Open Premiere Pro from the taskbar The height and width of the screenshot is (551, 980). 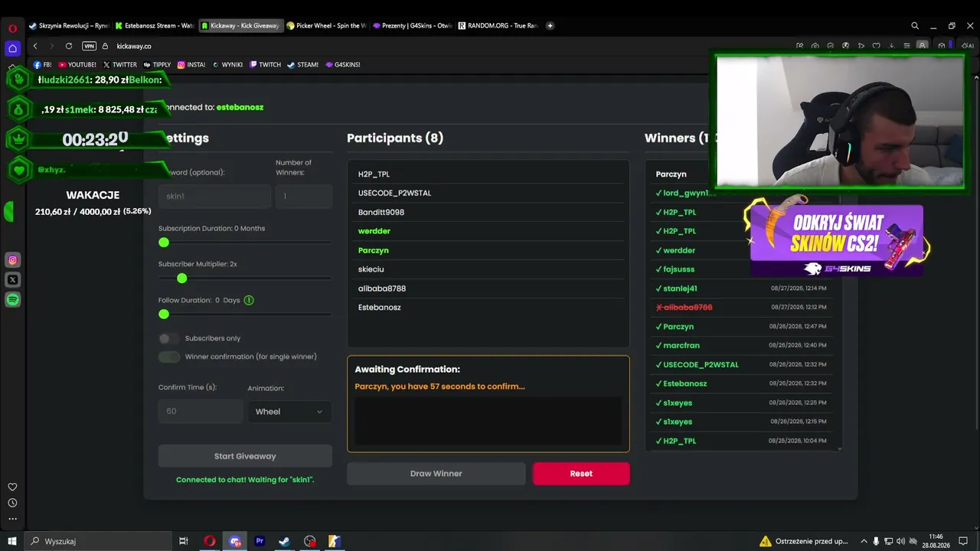pos(260,541)
